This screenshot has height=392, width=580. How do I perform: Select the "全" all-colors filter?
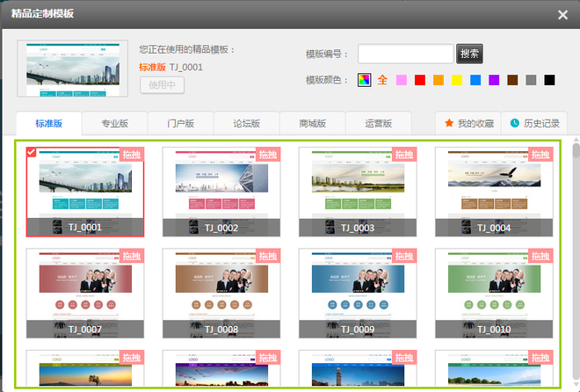pyautogui.click(x=382, y=80)
